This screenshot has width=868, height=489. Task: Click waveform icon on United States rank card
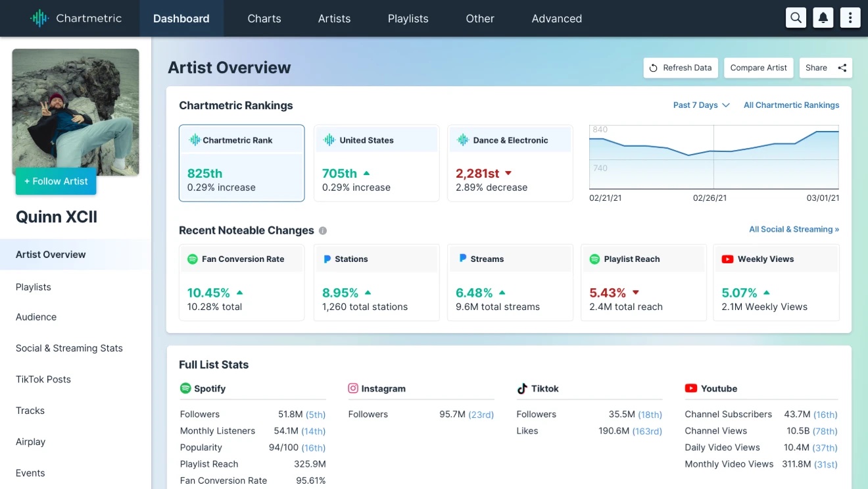tap(329, 140)
